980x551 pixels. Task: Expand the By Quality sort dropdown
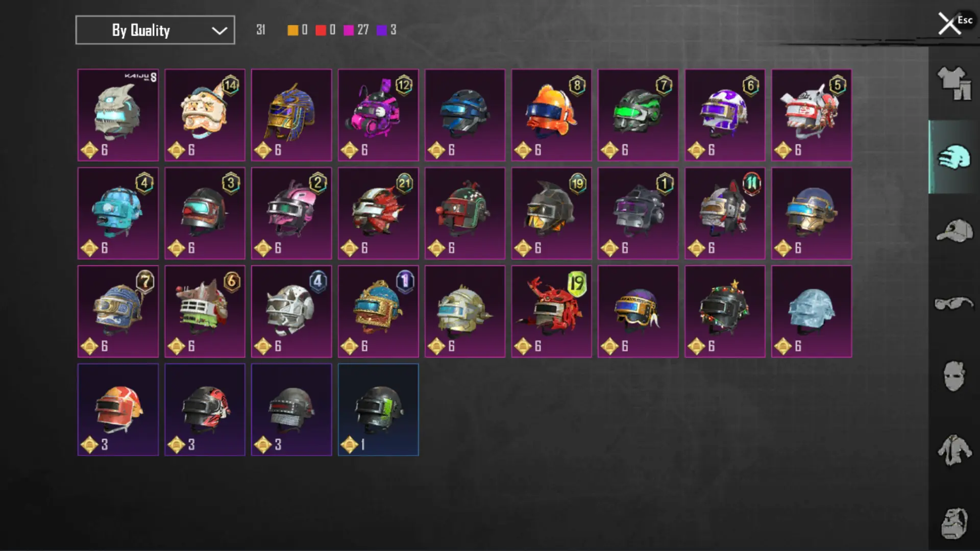click(155, 30)
